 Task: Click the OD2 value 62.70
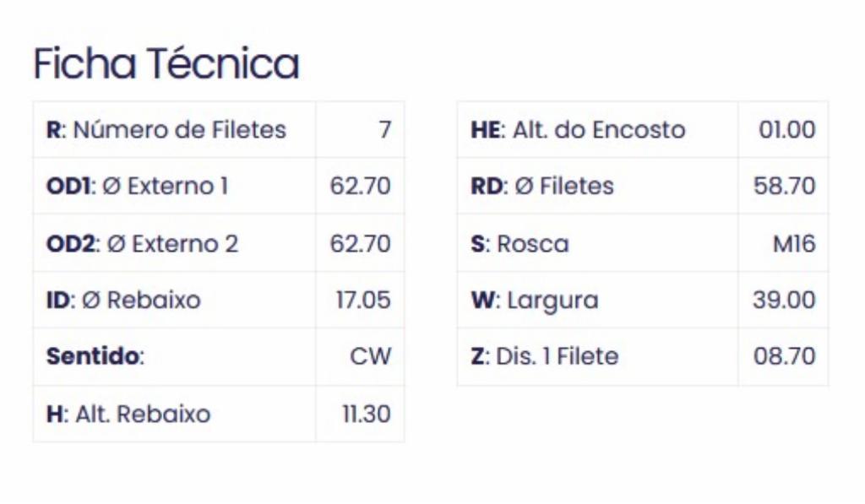click(x=360, y=244)
